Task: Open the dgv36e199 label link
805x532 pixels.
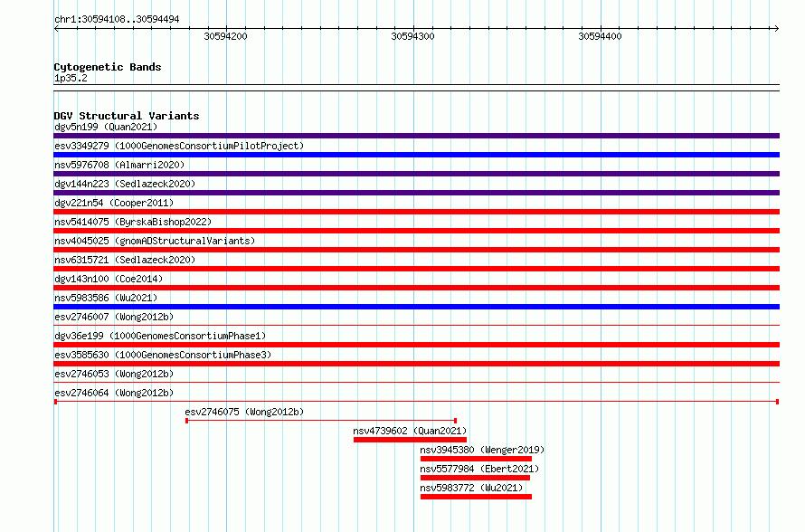Action: [x=160, y=336]
